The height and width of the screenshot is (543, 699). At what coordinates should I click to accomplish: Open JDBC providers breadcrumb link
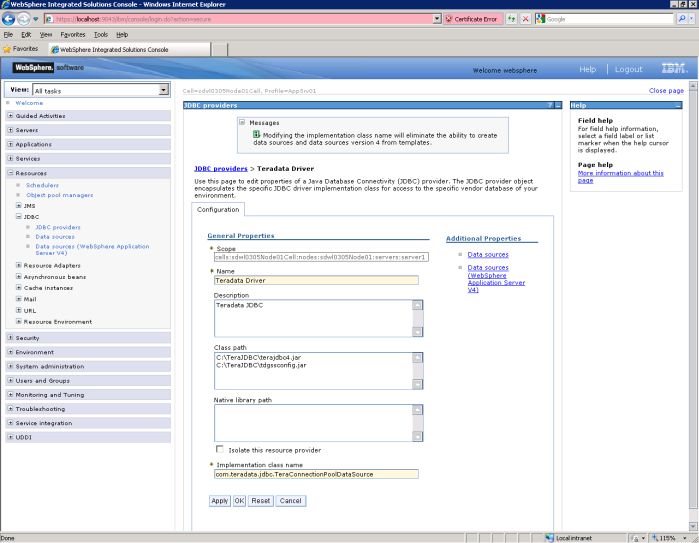coord(221,169)
